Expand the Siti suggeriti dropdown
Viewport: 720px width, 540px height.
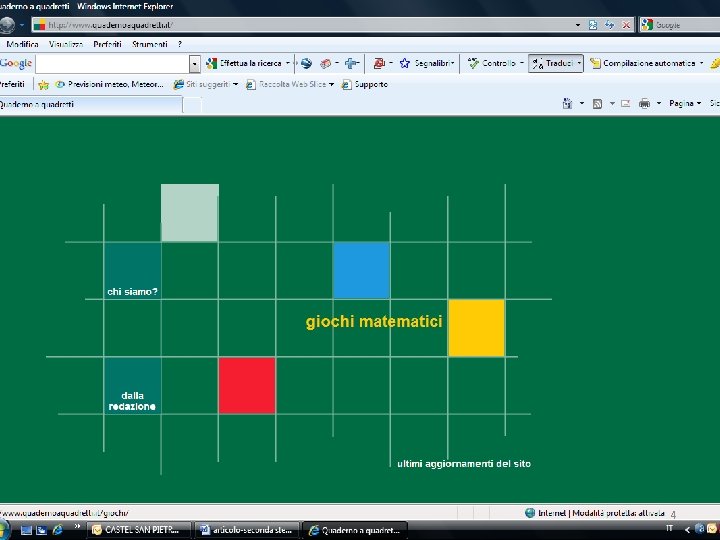(236, 84)
